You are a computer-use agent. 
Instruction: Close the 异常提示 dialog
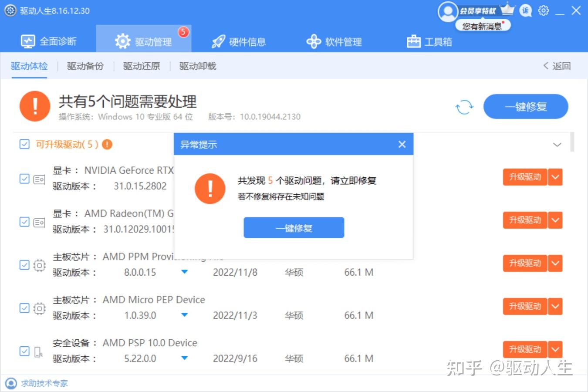coord(402,144)
